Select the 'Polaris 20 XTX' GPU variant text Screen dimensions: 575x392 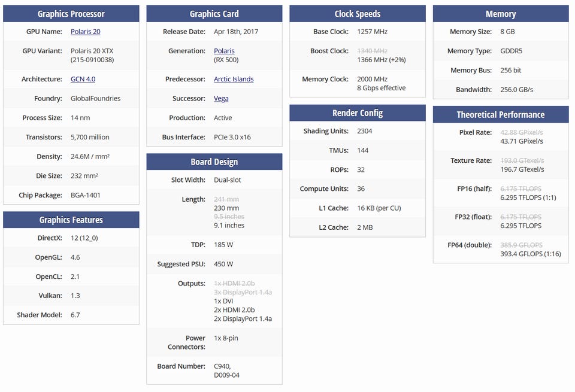point(92,51)
